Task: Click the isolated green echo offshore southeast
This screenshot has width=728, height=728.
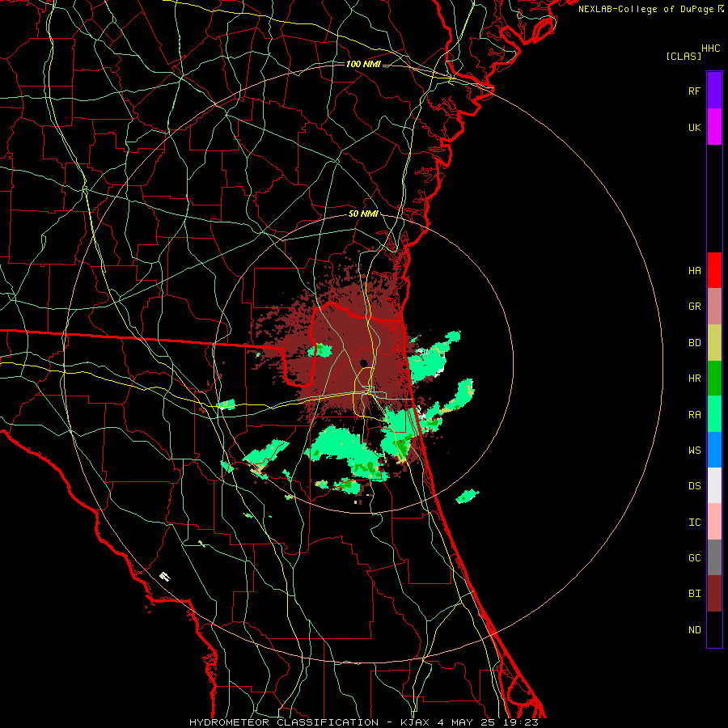Action: [x=468, y=496]
